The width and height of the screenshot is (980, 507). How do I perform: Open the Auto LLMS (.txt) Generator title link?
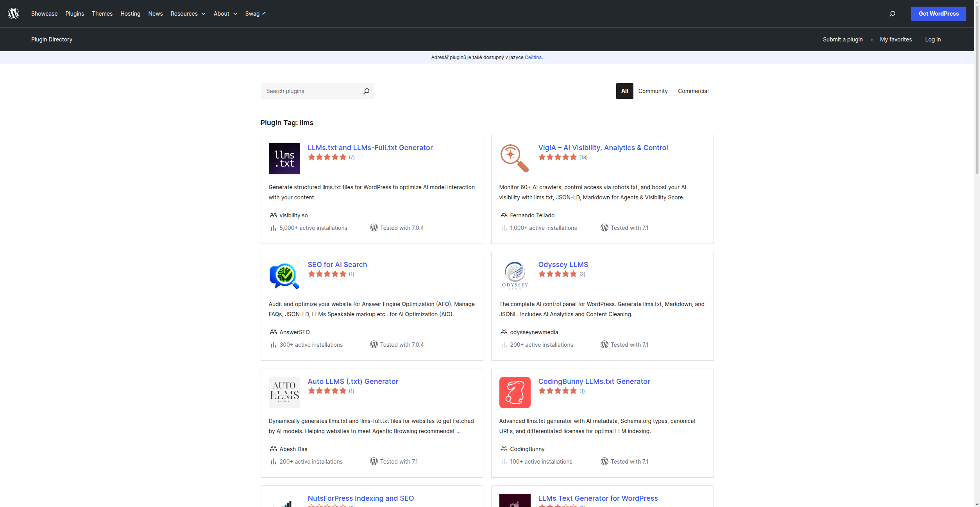pos(353,382)
